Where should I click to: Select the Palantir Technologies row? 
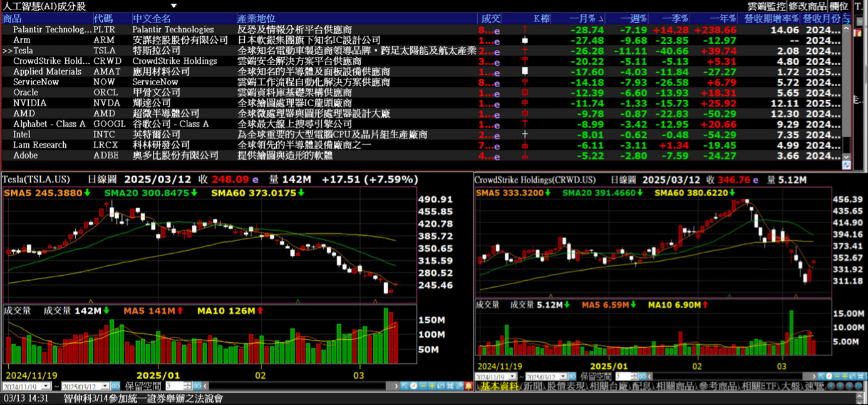[x=421, y=29]
